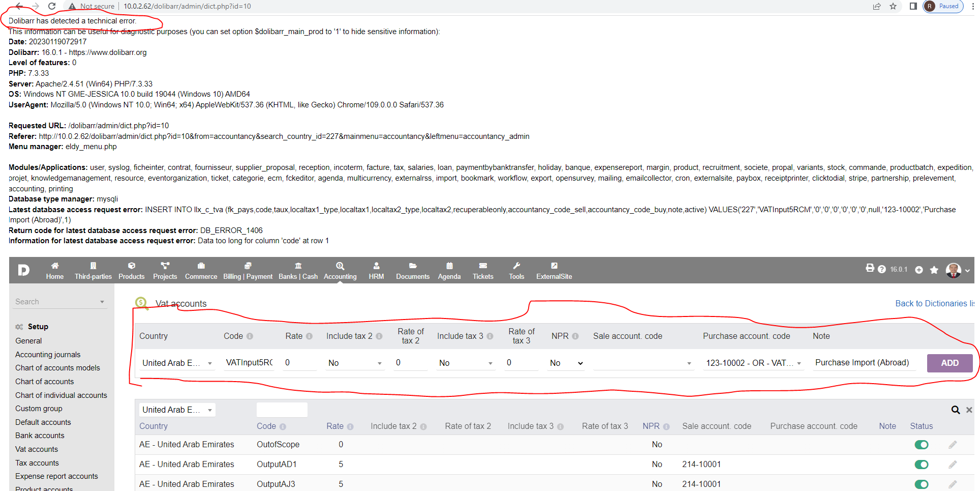
Task: Open Bank accounts menu link
Action: point(40,436)
